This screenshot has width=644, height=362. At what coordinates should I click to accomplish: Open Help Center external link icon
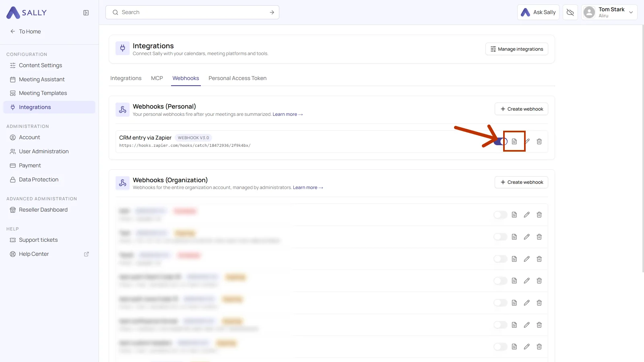[86, 254]
